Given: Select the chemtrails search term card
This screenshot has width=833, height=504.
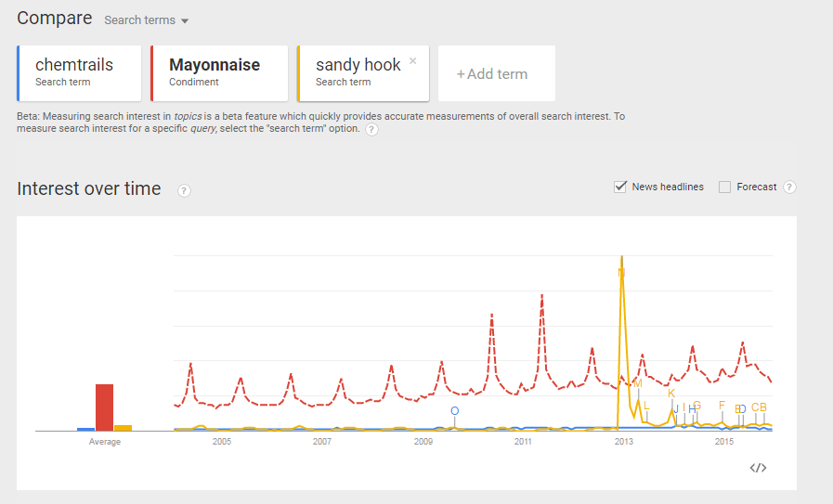Looking at the screenshot, I should pos(79,72).
